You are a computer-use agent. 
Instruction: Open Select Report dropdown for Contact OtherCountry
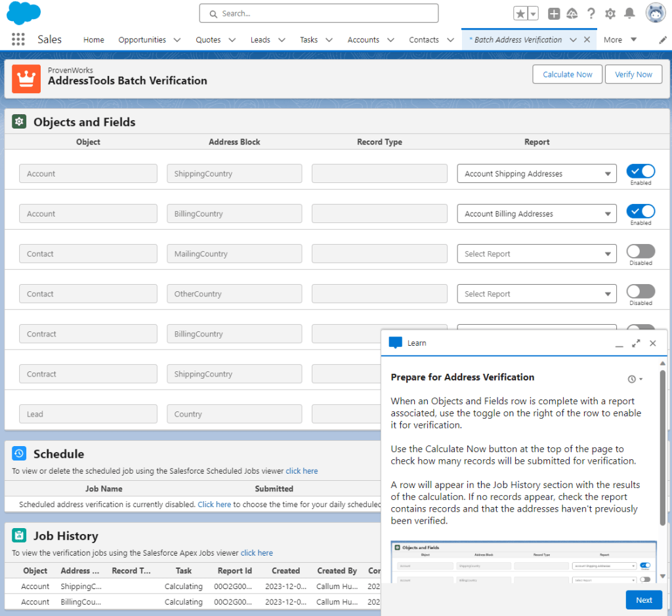536,293
